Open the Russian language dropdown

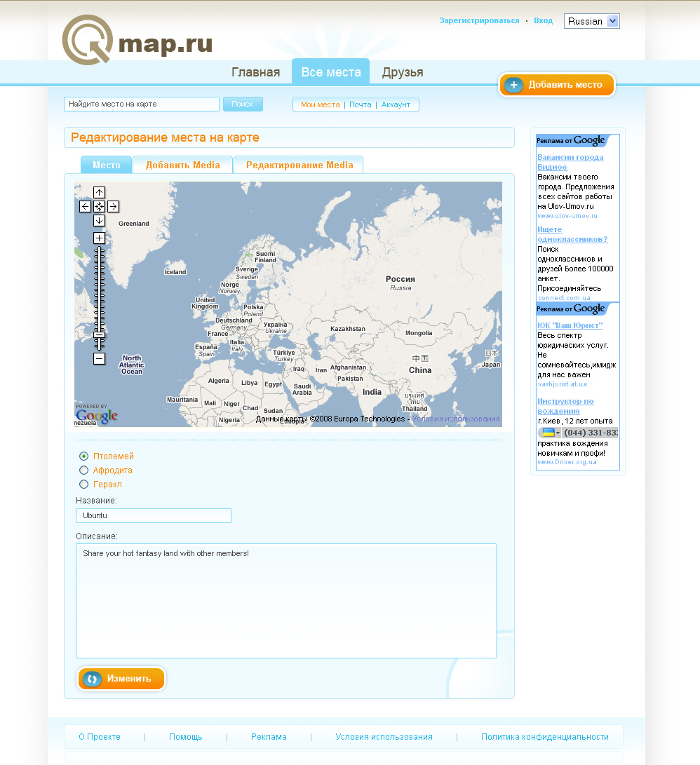coord(591,21)
